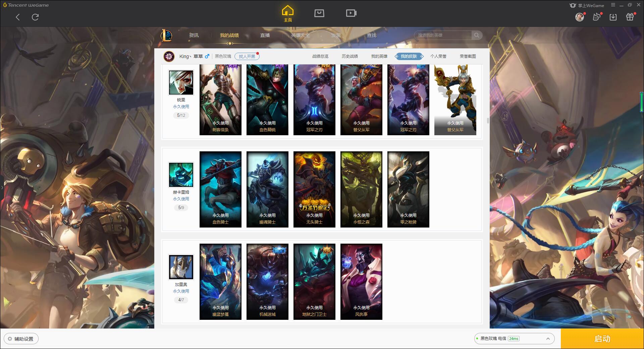644x349 pixels.
Task: Click the 启动 launch button
Action: [x=602, y=339]
